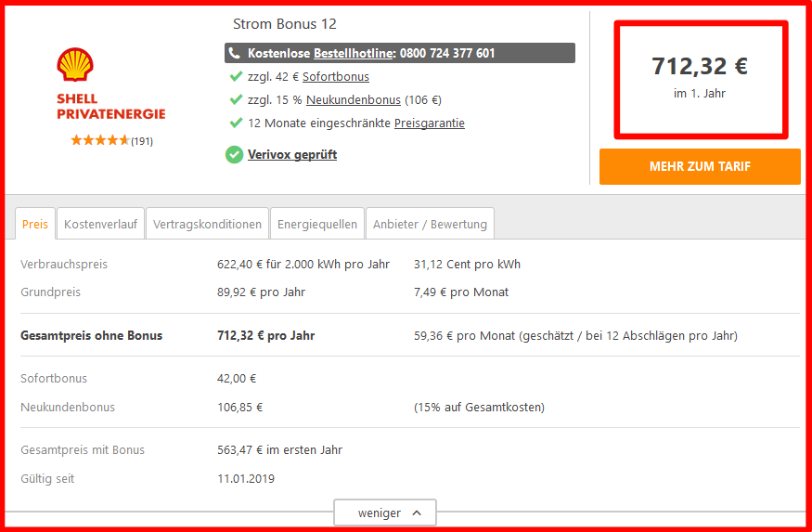The image size is (812, 532).
Task: Click '712,32 € pro Jahr' bold value
Action: pos(265,336)
